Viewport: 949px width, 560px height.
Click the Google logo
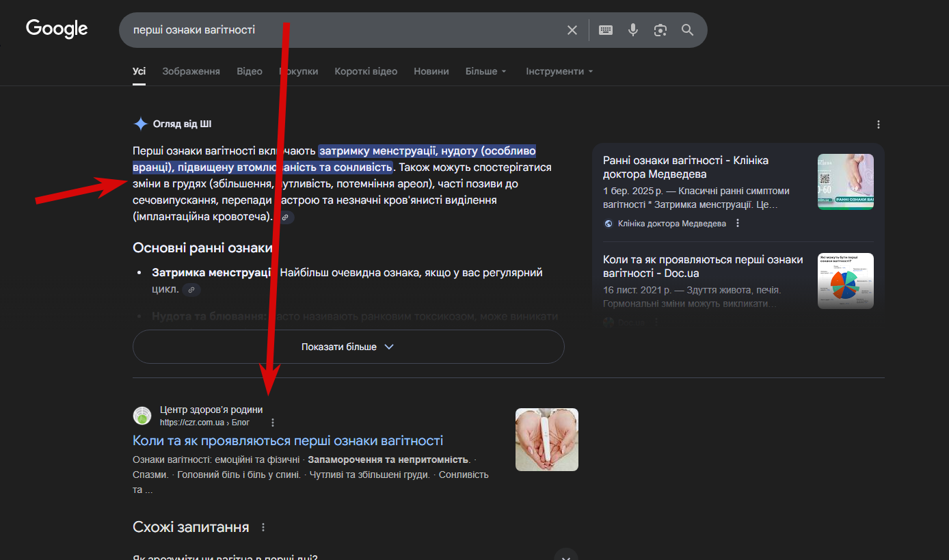coord(57,29)
